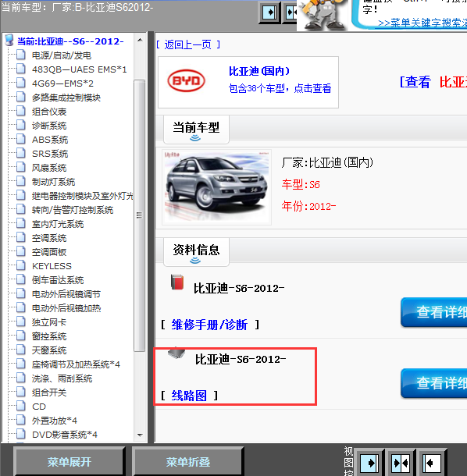Screen dimensions: 467x476
Task: Open 电动外后视镜调节 tree item
Action: 66,294
